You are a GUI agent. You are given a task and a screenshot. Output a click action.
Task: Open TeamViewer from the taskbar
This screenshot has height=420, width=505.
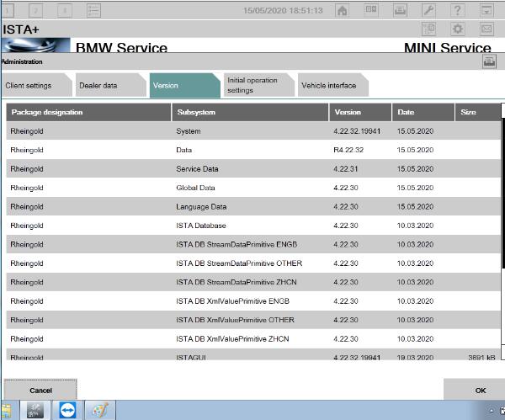pyautogui.click(x=67, y=411)
